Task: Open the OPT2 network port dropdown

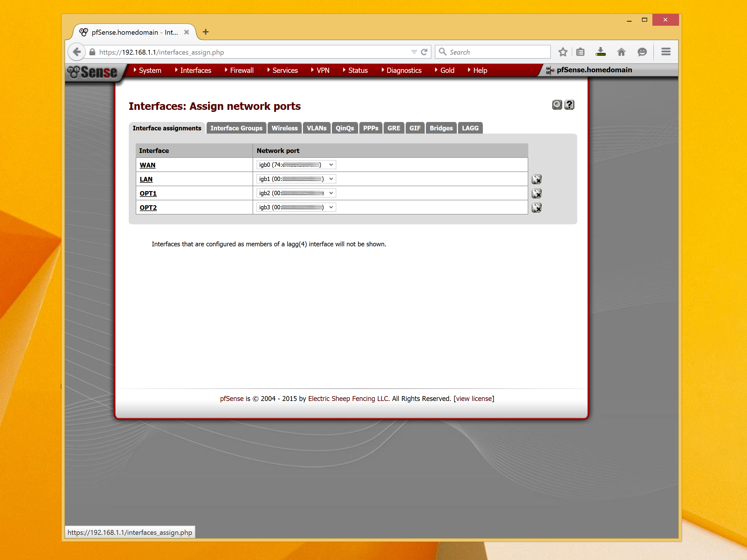Action: coord(296,207)
